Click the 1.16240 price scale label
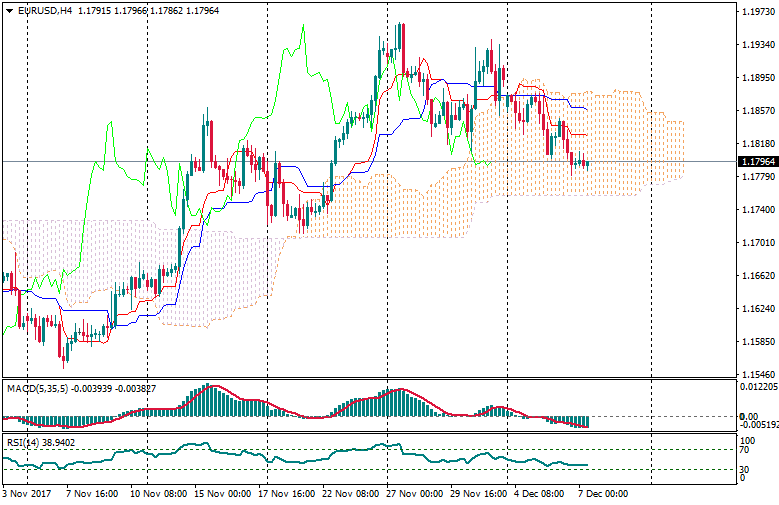 [755, 309]
